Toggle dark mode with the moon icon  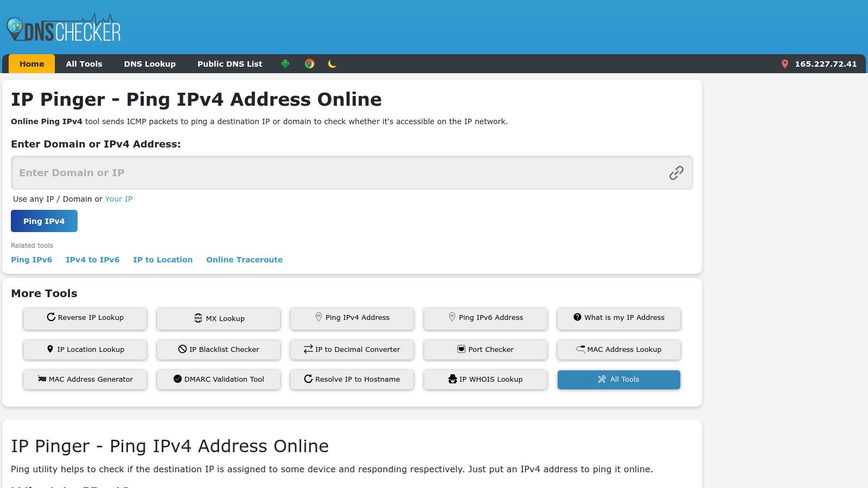[x=331, y=63]
